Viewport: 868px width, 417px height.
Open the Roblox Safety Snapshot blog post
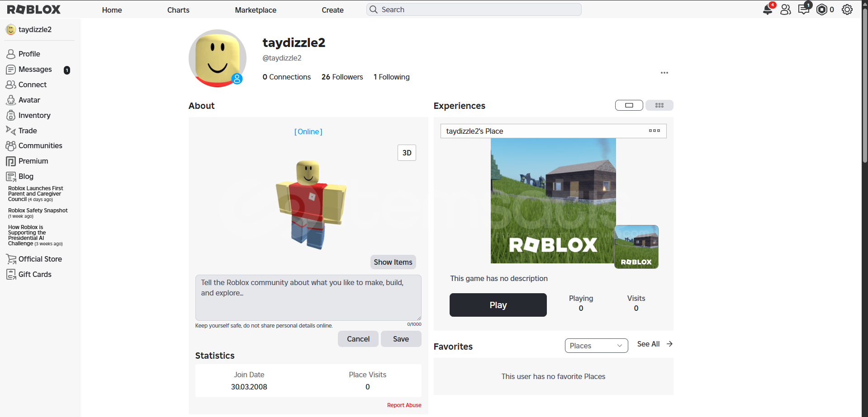pyautogui.click(x=38, y=213)
